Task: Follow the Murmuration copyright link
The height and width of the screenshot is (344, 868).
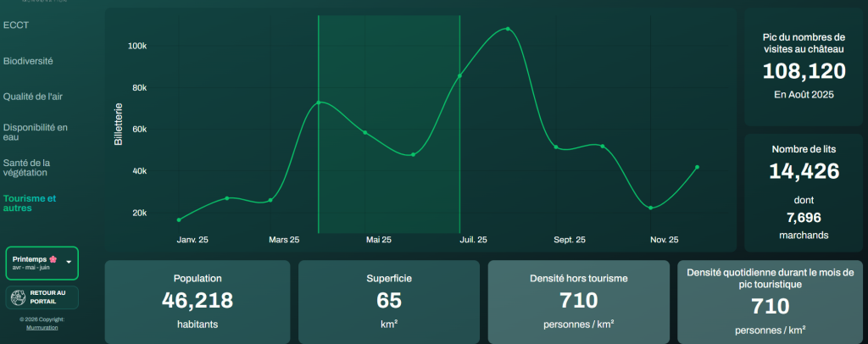Action: pyautogui.click(x=42, y=327)
